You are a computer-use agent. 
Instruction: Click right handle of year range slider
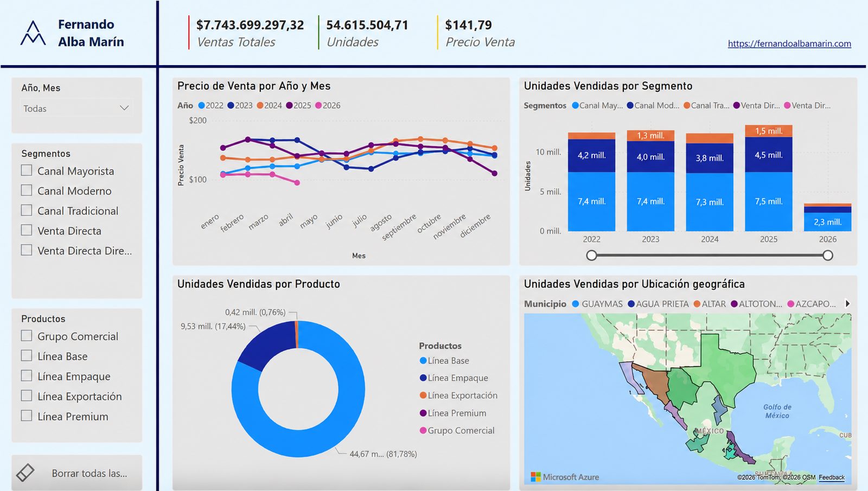pos(828,255)
